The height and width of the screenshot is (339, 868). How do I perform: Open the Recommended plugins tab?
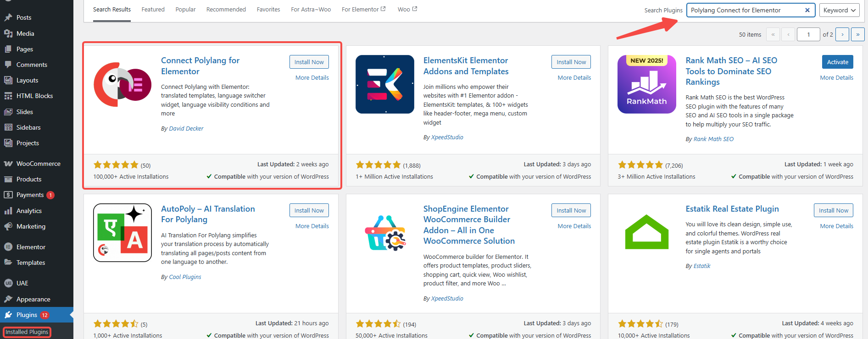point(226,9)
